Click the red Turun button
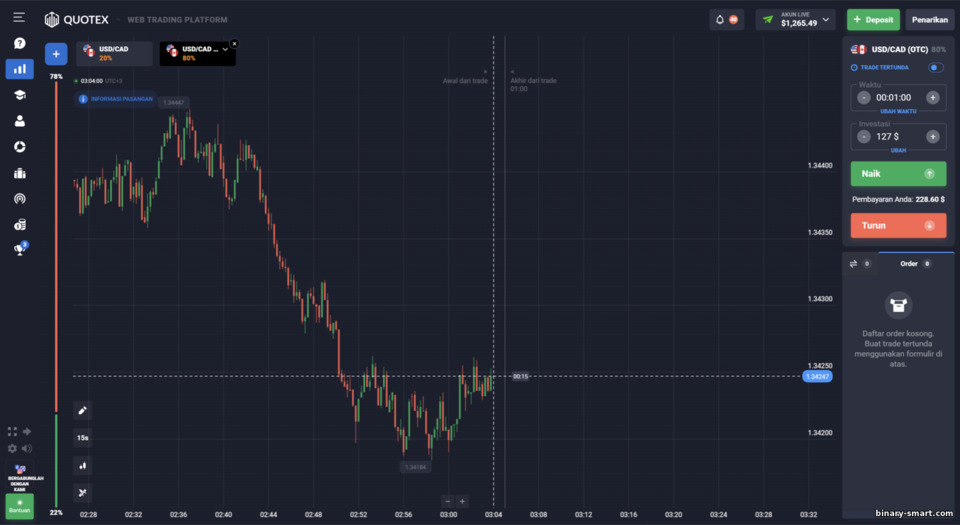 (x=898, y=225)
